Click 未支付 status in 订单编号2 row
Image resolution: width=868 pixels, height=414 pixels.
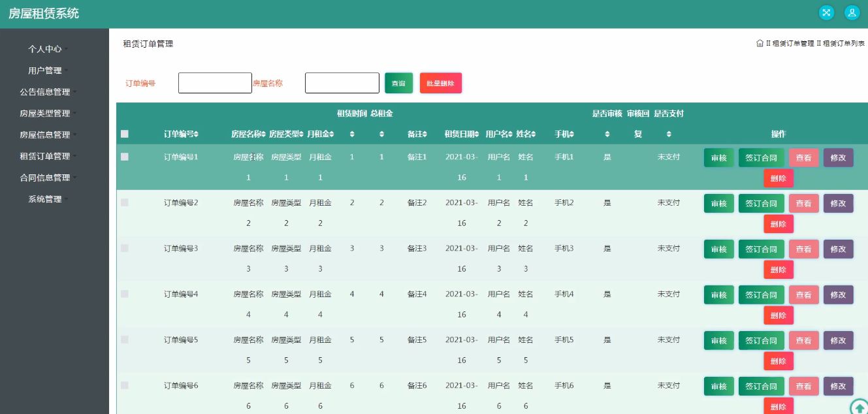tap(669, 202)
